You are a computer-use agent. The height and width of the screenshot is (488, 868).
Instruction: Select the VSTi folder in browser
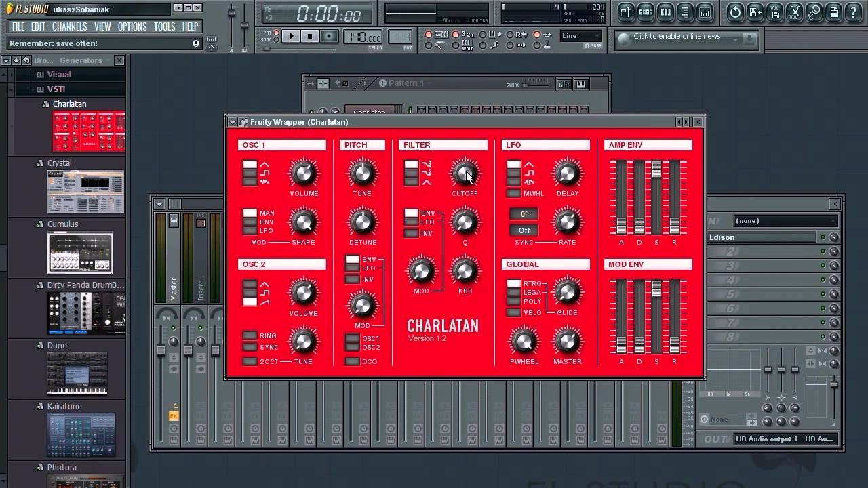tap(56, 89)
